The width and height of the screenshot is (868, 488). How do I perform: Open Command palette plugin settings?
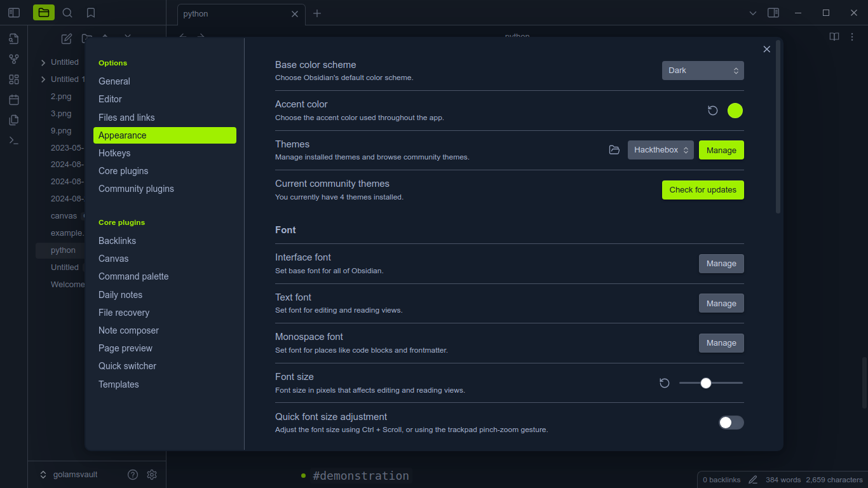(x=165, y=276)
